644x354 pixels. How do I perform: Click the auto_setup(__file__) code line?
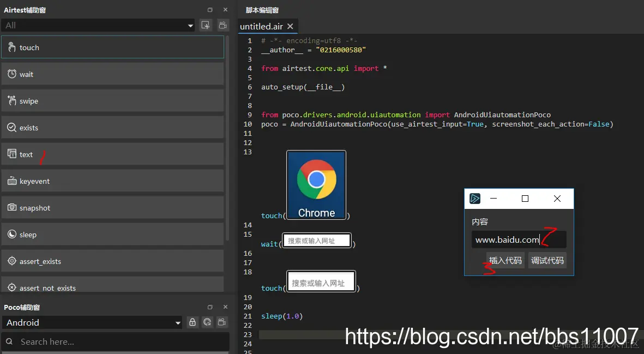click(x=303, y=87)
